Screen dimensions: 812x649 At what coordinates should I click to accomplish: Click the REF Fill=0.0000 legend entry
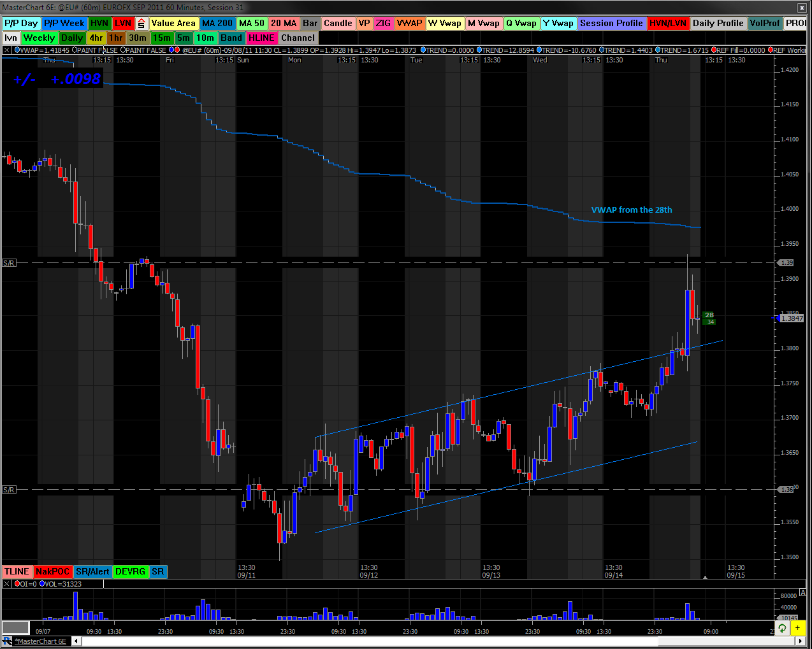tap(738, 50)
